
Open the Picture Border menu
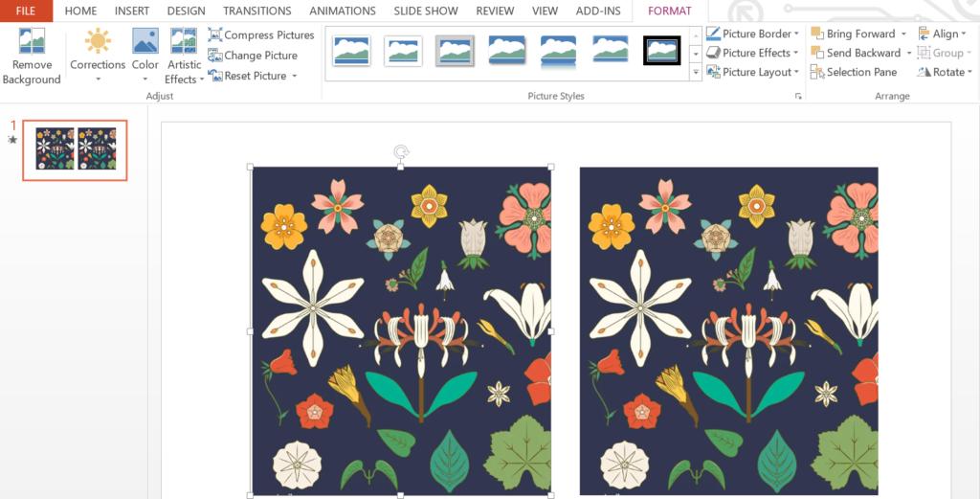point(752,34)
